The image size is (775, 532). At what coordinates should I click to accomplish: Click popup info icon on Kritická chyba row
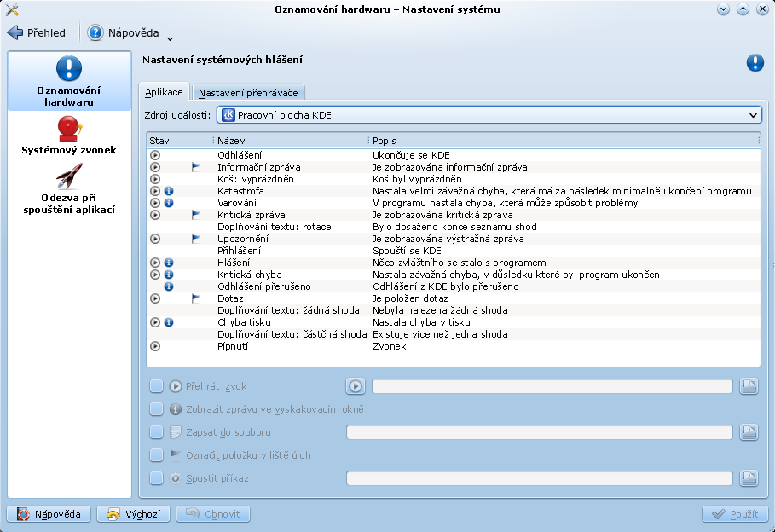169,275
